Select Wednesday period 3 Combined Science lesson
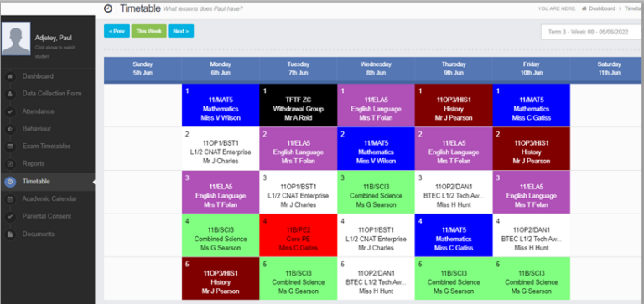This screenshot has height=304, width=644. pos(376,192)
